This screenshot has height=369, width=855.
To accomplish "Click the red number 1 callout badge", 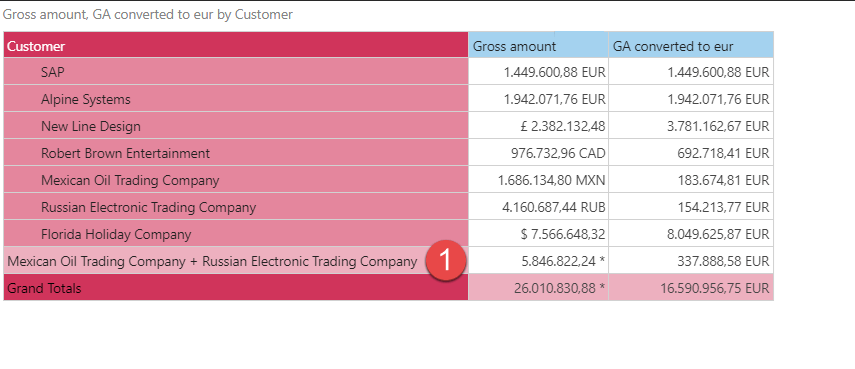I will (x=446, y=261).
